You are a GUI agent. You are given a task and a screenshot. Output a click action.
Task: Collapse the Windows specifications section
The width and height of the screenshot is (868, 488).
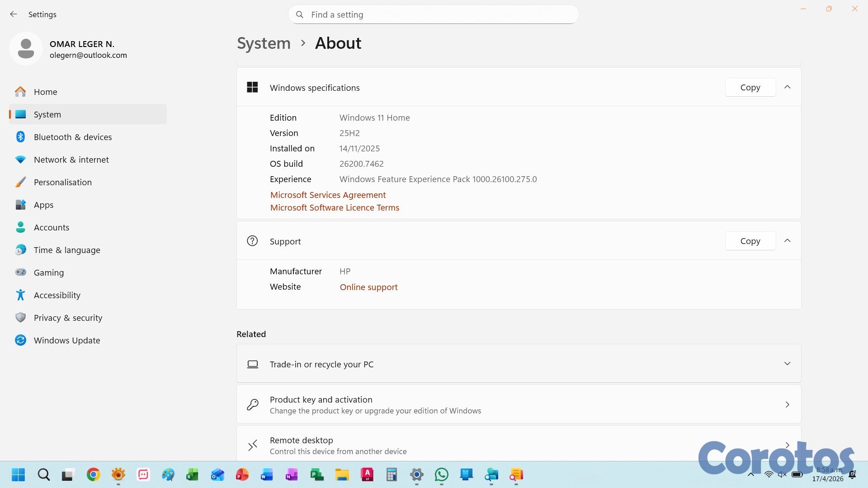pos(787,87)
